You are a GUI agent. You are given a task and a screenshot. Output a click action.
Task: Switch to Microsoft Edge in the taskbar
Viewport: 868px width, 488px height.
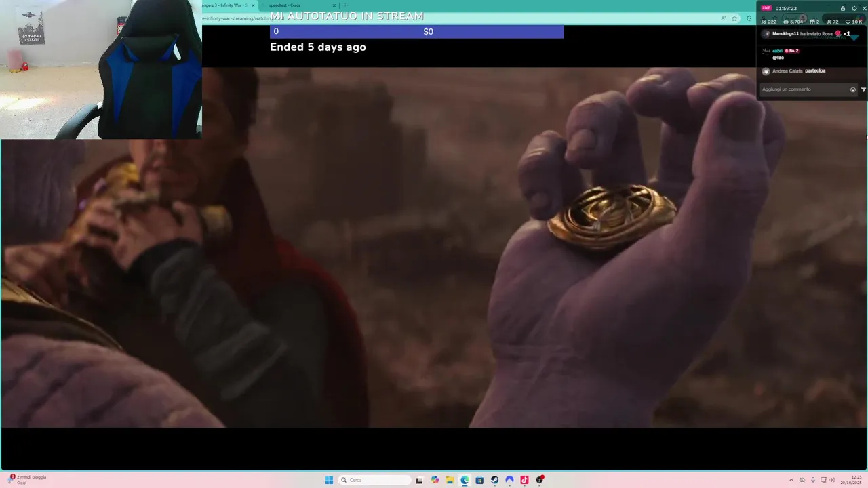[x=465, y=480]
